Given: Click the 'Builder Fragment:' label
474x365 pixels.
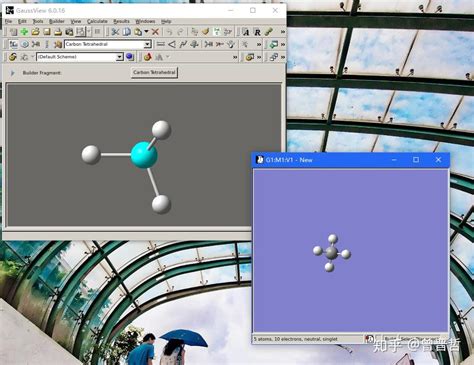Looking at the screenshot, I should pyautogui.click(x=42, y=73).
